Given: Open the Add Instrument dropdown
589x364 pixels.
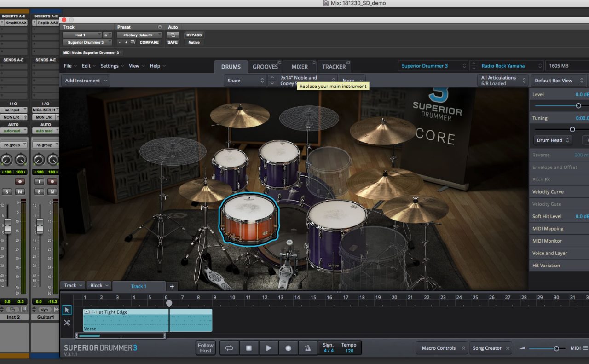Looking at the screenshot, I should pos(86,81).
